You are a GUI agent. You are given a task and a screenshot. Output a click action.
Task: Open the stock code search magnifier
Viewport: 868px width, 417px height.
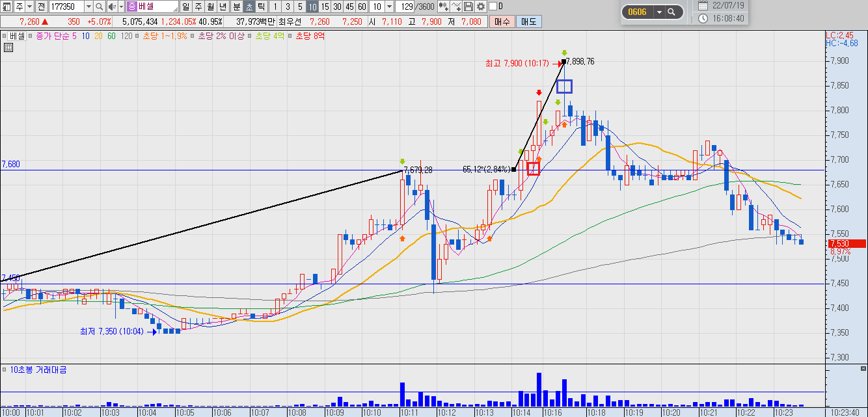pyautogui.click(x=100, y=7)
